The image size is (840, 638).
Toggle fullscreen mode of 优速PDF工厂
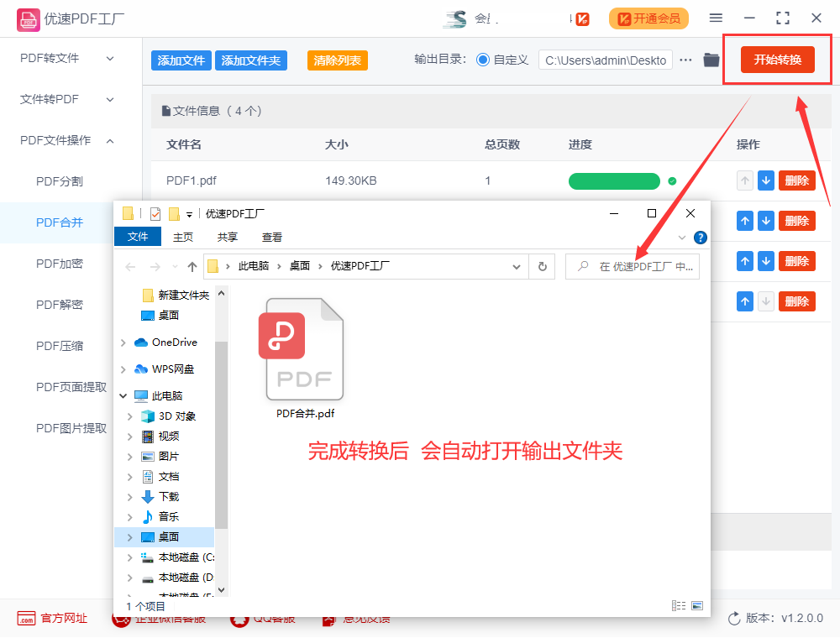tap(783, 18)
